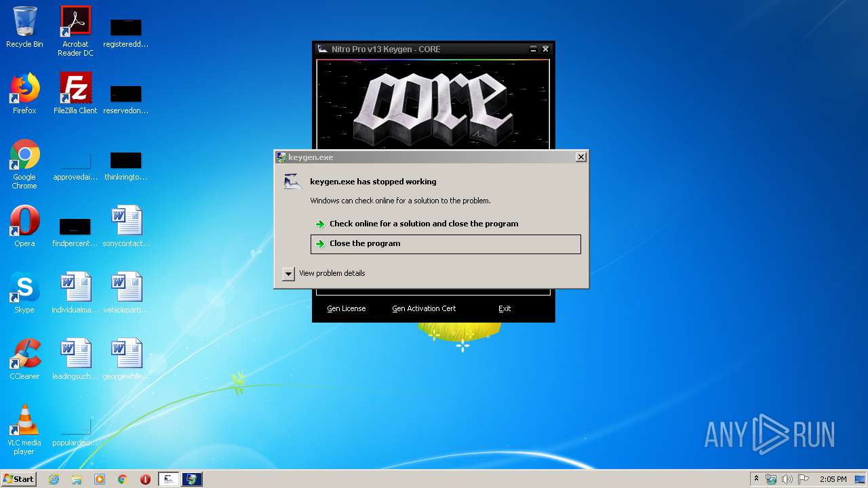Open Windows Explorer from the taskbar

click(x=77, y=479)
